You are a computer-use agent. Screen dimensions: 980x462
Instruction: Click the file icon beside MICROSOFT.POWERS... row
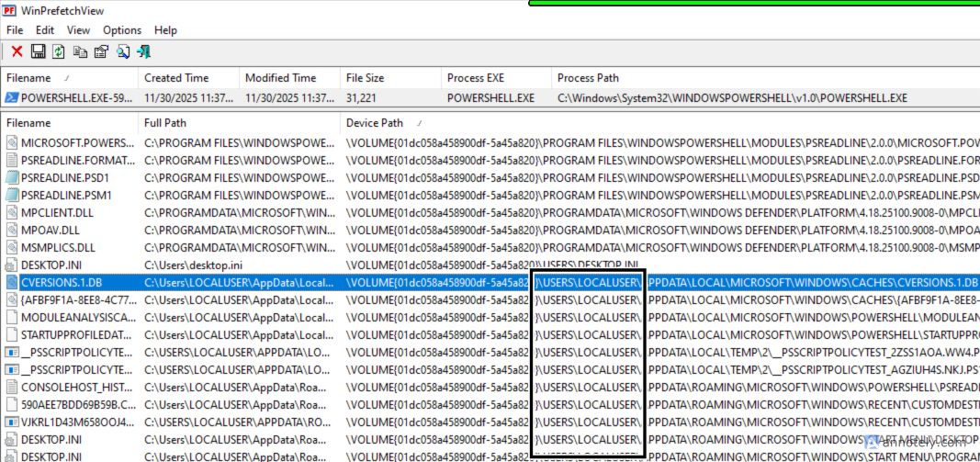coord(11,142)
